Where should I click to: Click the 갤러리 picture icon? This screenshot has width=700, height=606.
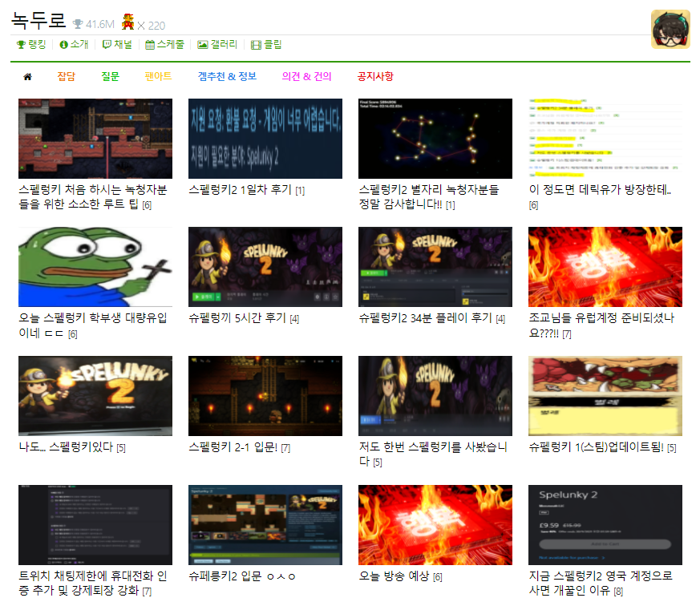coord(203,45)
